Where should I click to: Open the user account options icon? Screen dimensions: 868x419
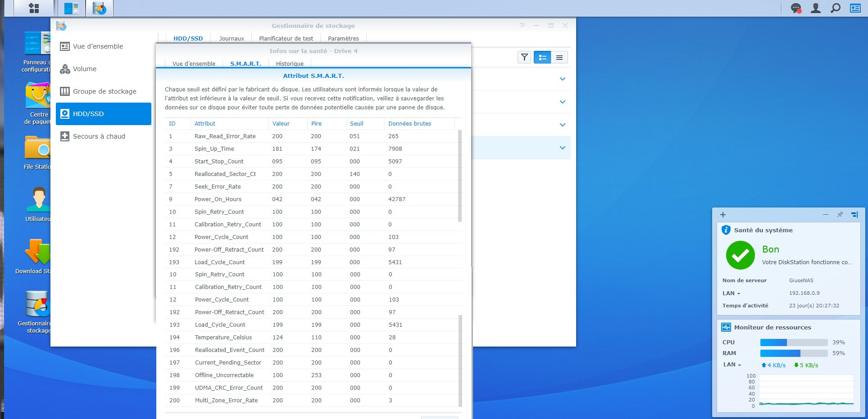point(816,8)
